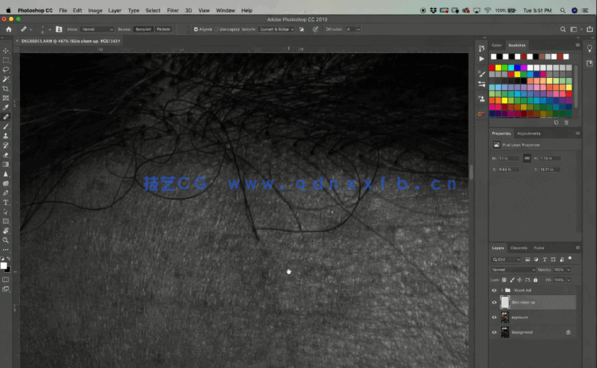The width and height of the screenshot is (597, 368).
Task: Select the Hand tool
Action: [6, 231]
